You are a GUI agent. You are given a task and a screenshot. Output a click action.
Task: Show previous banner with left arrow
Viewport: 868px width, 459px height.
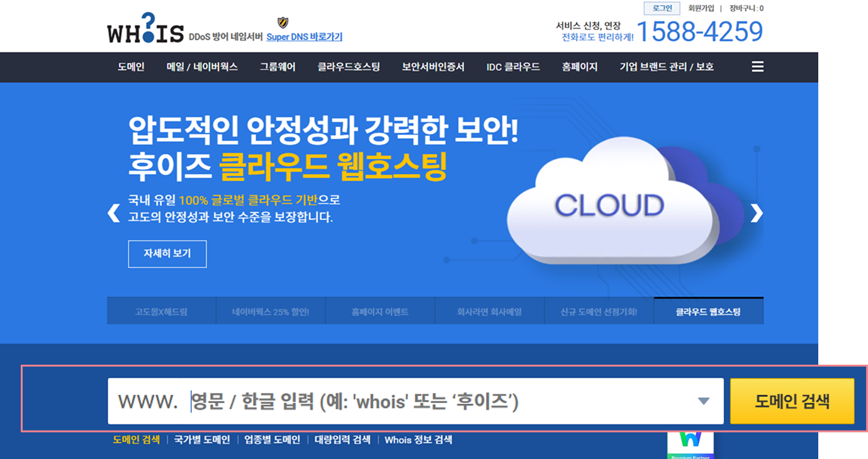tap(113, 214)
